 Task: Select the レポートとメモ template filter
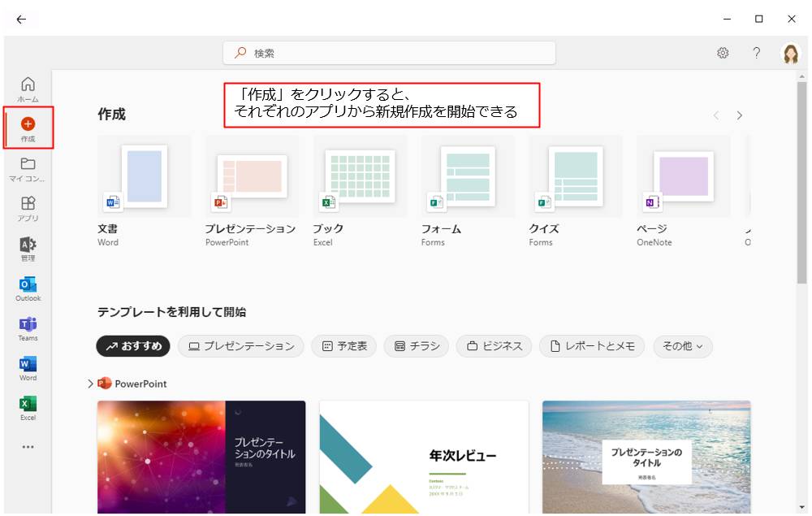coord(592,346)
